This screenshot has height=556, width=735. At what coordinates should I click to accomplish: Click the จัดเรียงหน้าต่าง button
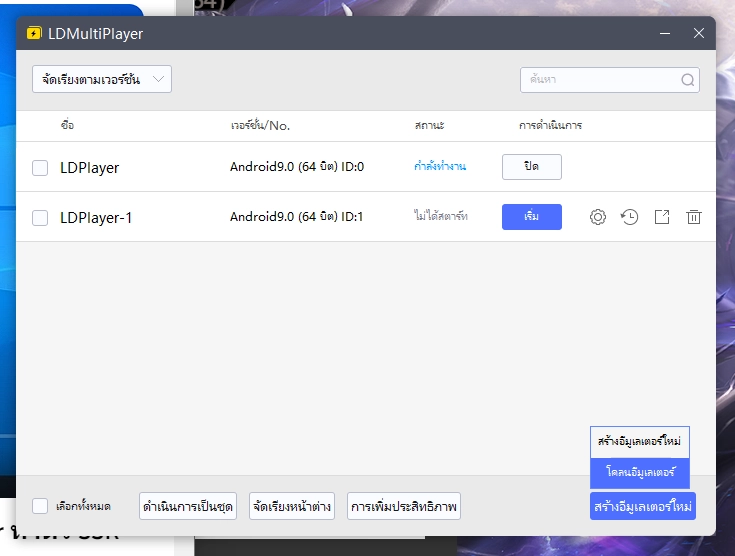point(292,506)
